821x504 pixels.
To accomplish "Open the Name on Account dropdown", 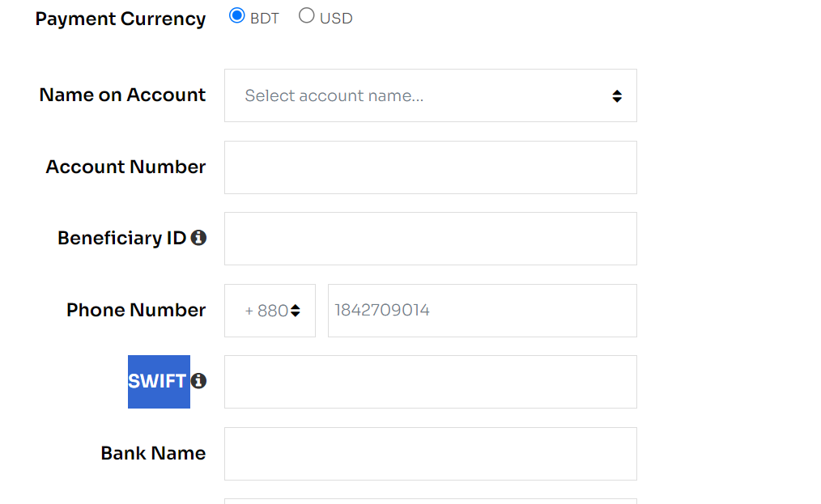I will [431, 95].
